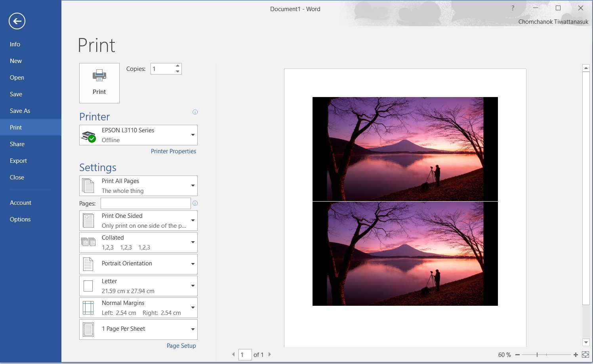Image resolution: width=593 pixels, height=364 pixels.
Task: Open the Export menu item
Action: coord(18,161)
